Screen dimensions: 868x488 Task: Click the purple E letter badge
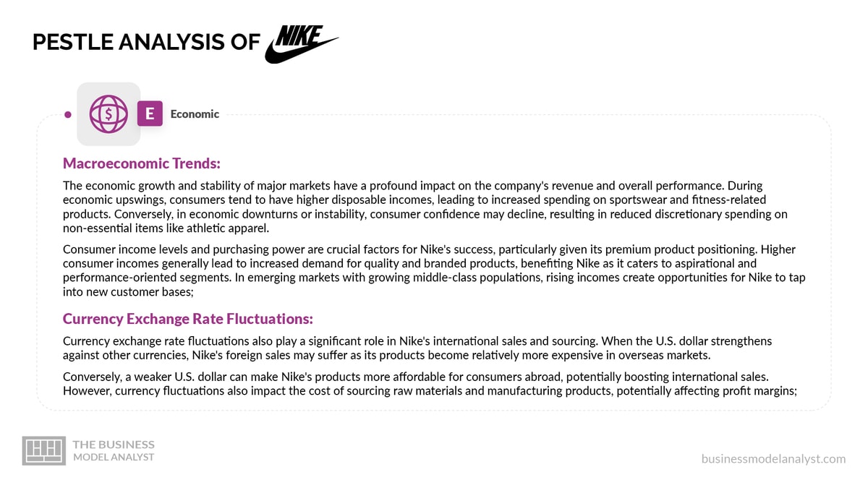[x=150, y=114]
